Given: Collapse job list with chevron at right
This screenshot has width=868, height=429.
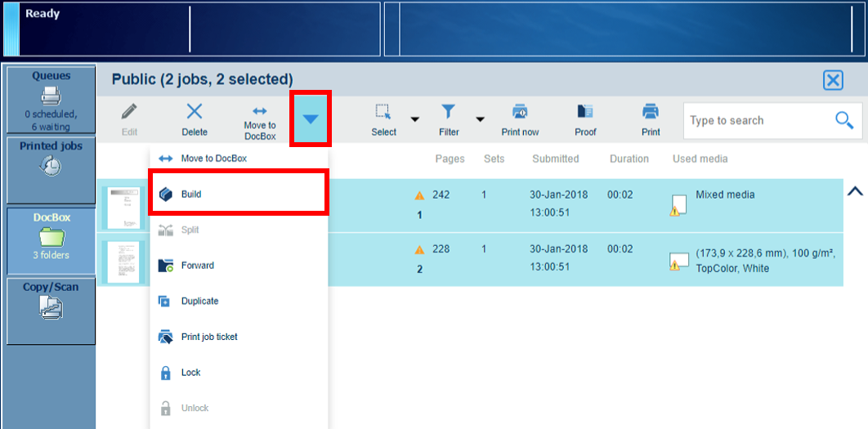Looking at the screenshot, I should pos(855,192).
